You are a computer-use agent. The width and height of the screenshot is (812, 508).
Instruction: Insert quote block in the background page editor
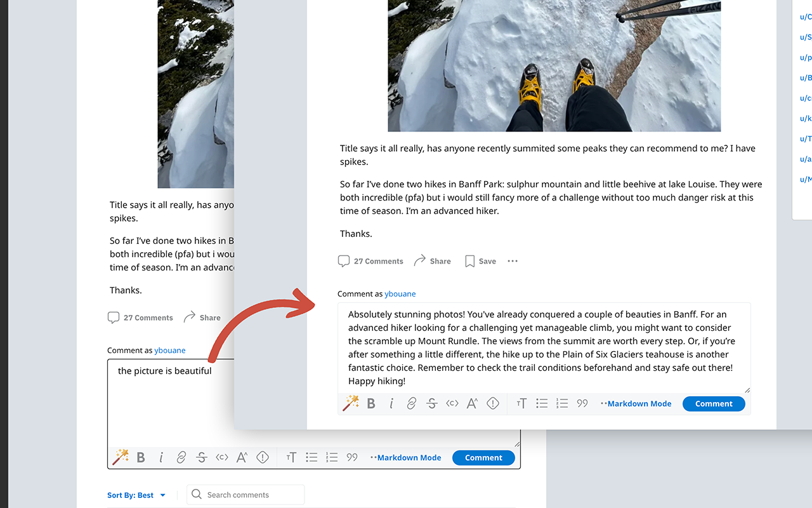point(352,457)
